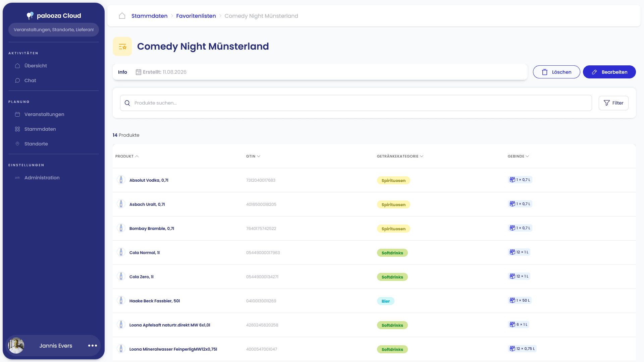
Task: Click package icon in Bombay Bramble row
Action: (x=513, y=228)
